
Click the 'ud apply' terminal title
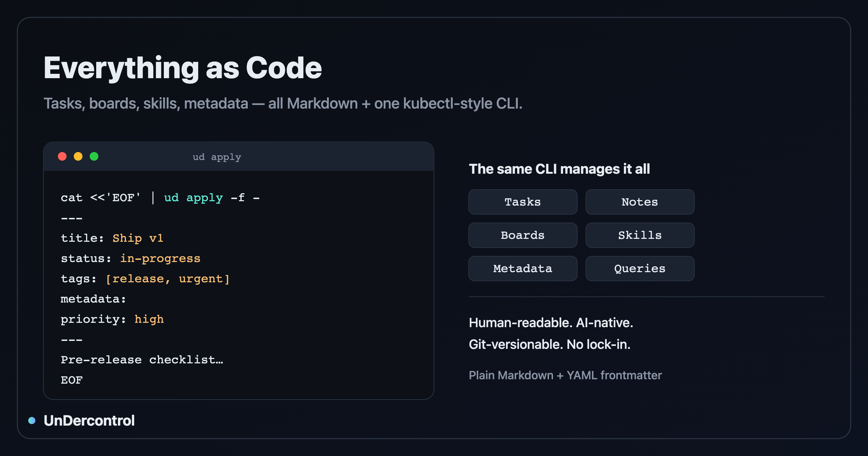point(217,157)
